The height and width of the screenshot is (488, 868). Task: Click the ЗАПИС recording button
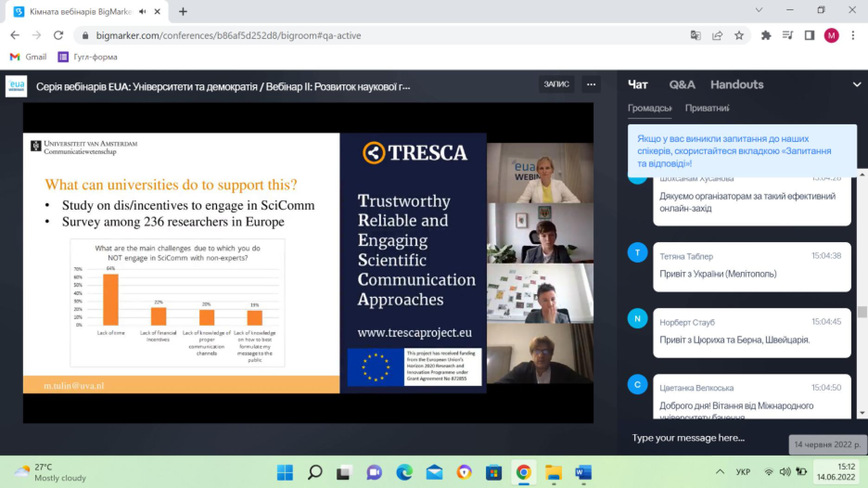click(x=556, y=84)
